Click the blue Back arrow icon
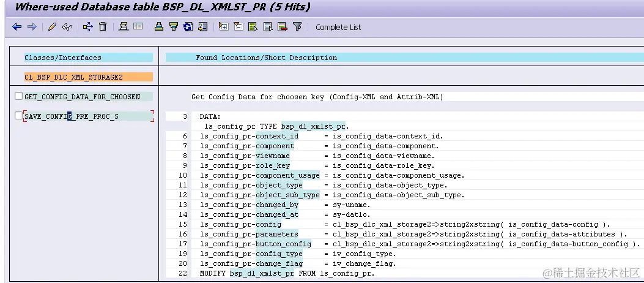 pyautogui.click(x=17, y=27)
